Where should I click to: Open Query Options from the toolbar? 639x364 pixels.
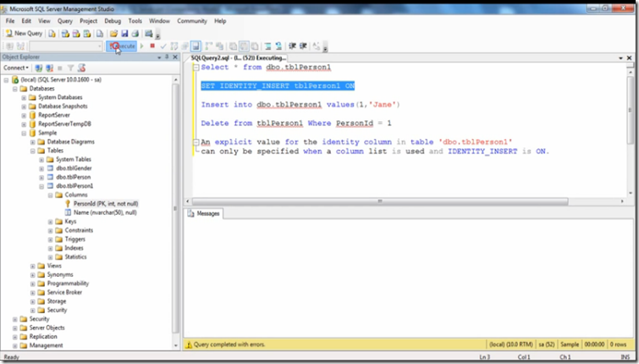coord(185,46)
